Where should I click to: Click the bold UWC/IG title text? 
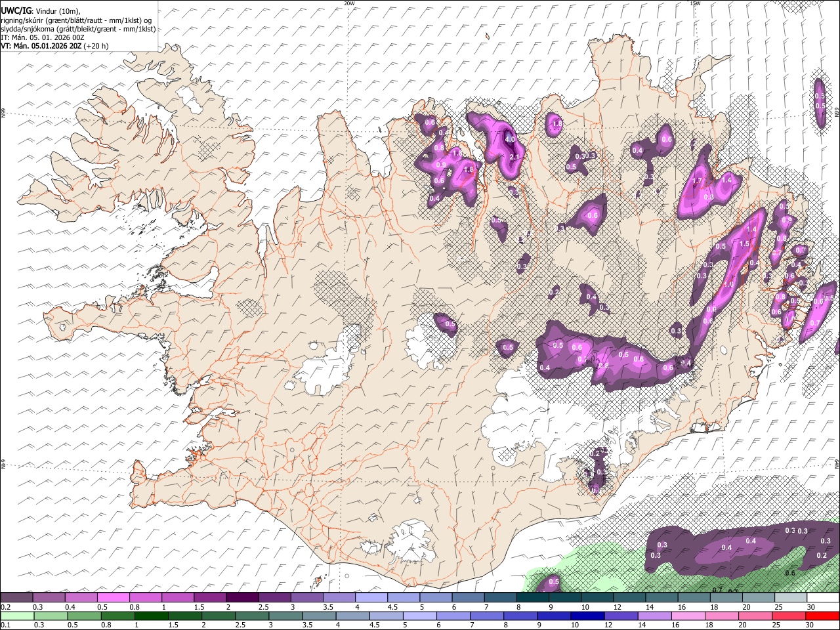coord(16,10)
